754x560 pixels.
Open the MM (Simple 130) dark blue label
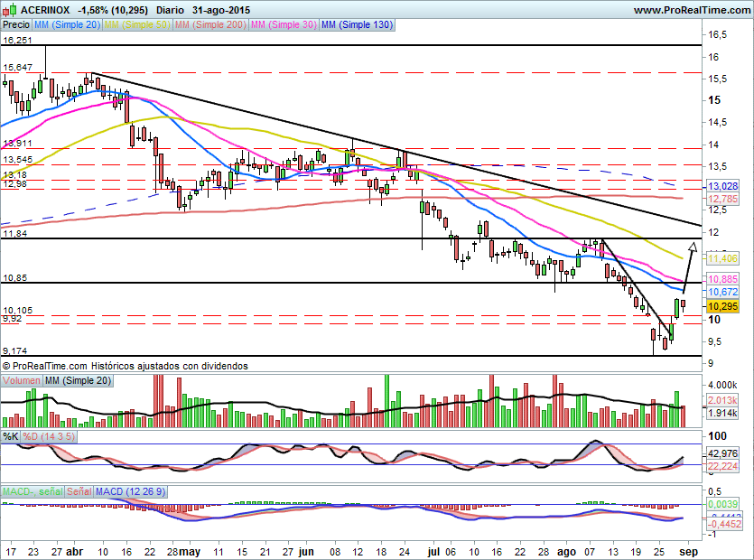click(x=357, y=24)
